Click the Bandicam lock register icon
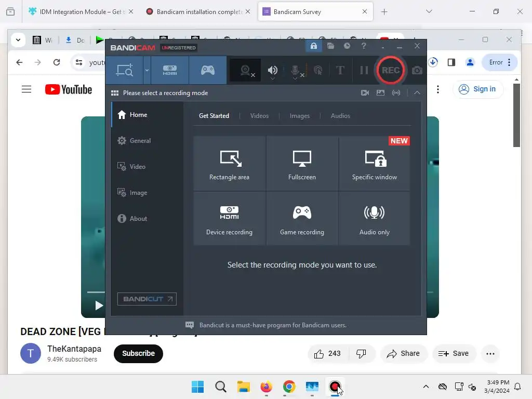The height and width of the screenshot is (399, 532). (x=313, y=46)
